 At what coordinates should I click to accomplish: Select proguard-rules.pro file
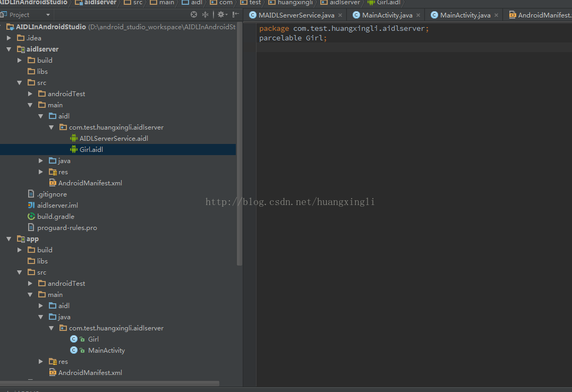67,227
